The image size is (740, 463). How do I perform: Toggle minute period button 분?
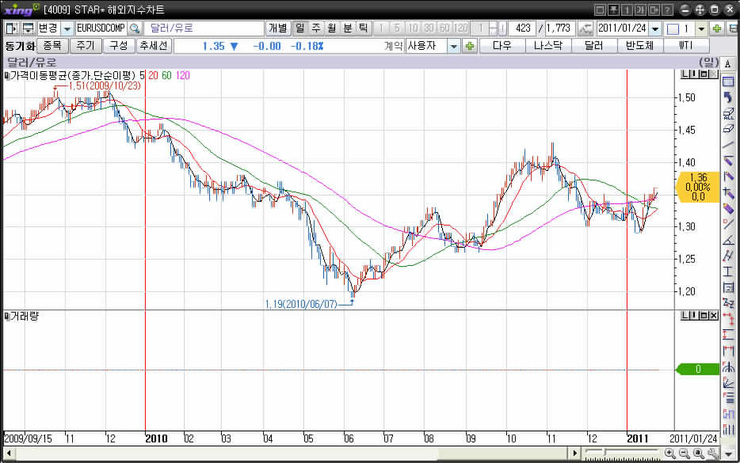click(347, 28)
